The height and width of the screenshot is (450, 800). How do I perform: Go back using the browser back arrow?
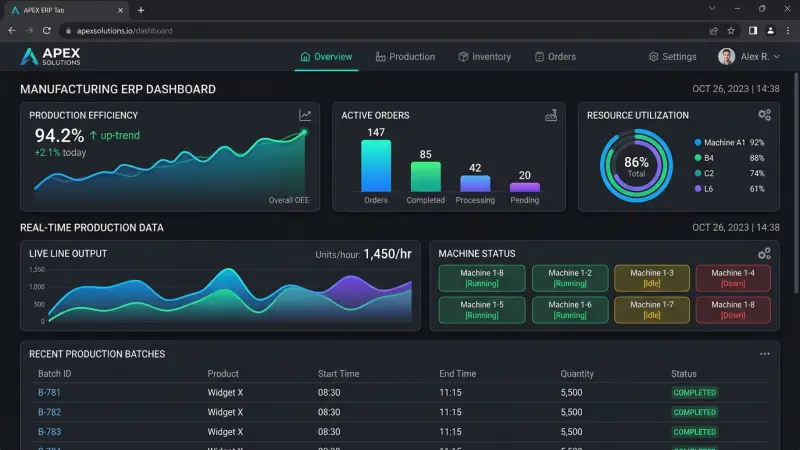[x=12, y=31]
